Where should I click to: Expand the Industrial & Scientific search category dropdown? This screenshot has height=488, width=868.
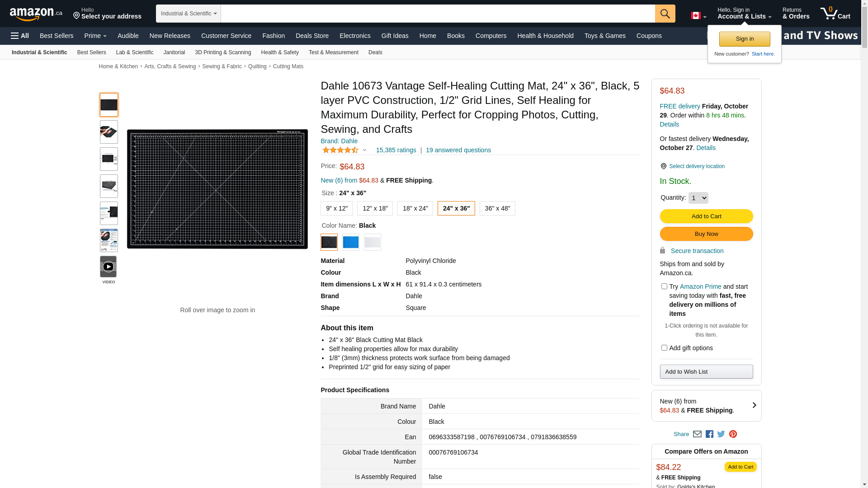click(x=189, y=14)
